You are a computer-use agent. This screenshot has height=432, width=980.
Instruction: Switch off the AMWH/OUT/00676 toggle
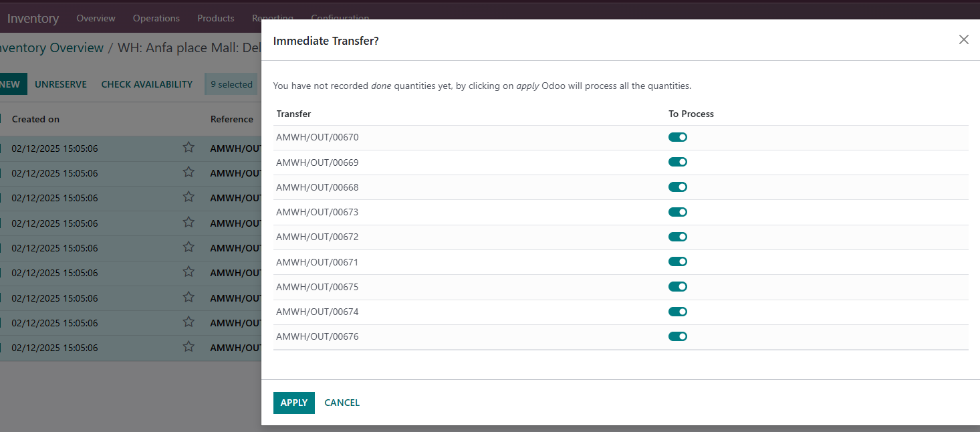(677, 336)
